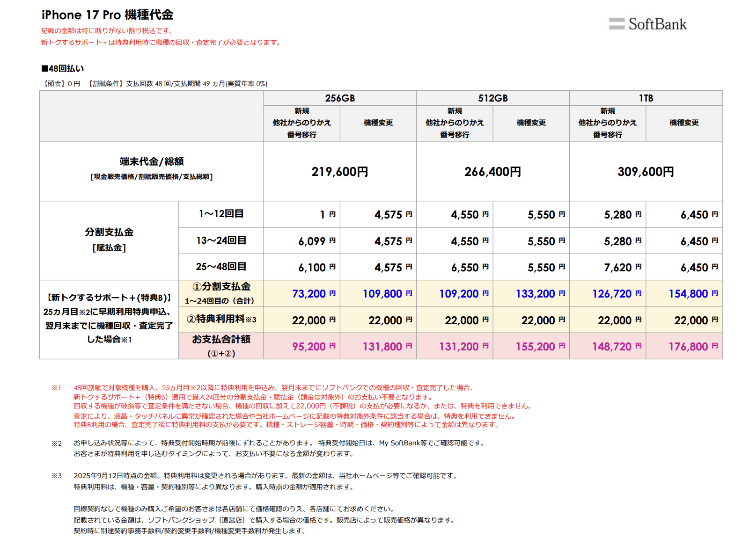The image size is (742, 560).
Task: Click the ※3 footnote marker
Action: point(56,476)
